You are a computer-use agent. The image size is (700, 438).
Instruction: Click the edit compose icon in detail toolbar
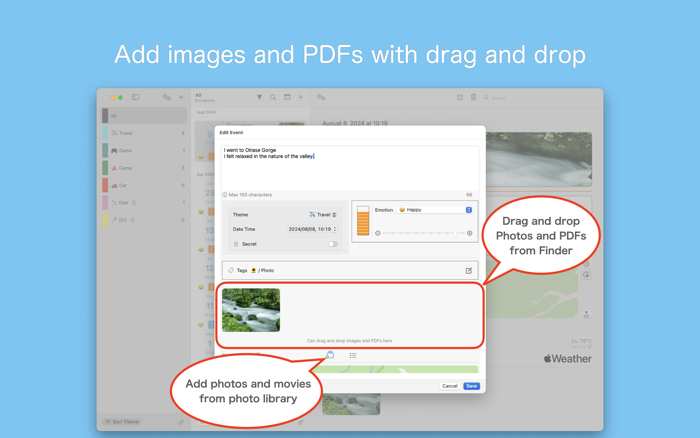coord(460,97)
